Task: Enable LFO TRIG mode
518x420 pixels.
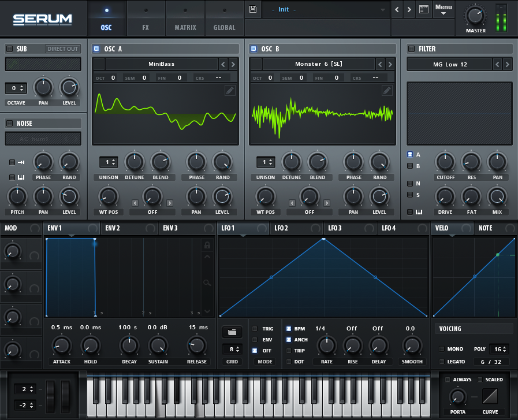Action: [255, 329]
